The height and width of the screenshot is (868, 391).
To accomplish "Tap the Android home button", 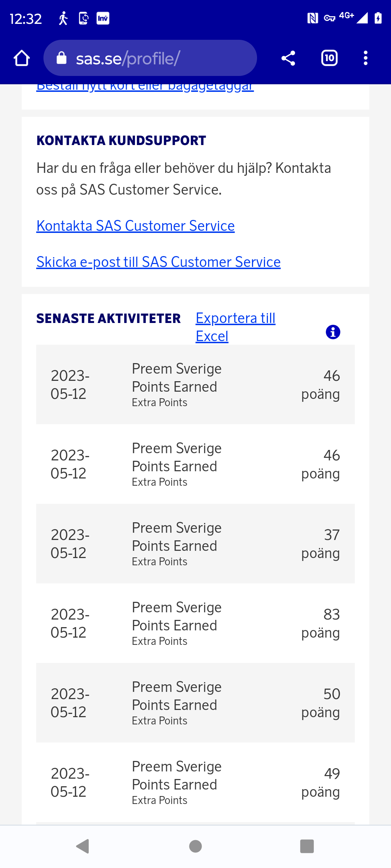I will (195, 846).
